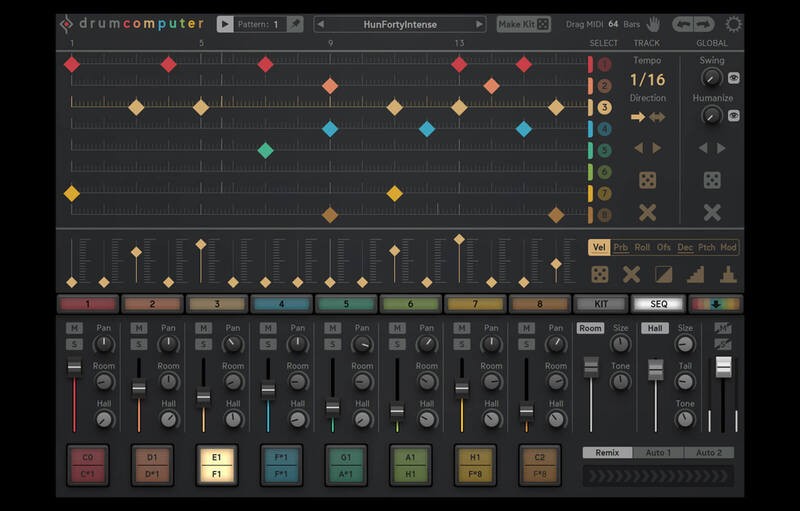Click the Room reverb label button

pos(590,328)
